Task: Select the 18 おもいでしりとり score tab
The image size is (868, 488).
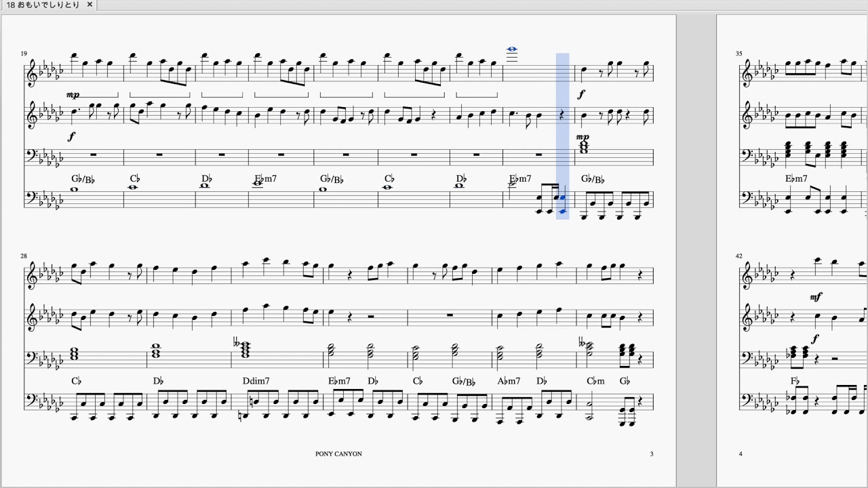Action: point(43,5)
